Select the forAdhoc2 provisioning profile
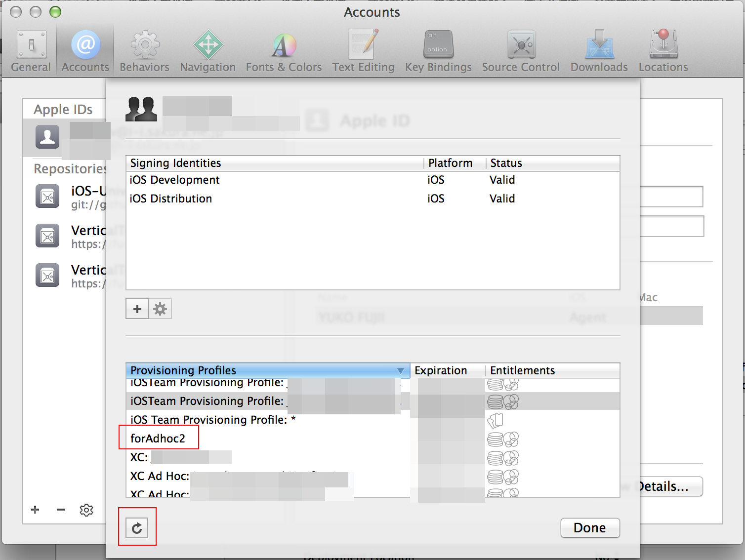This screenshot has width=745, height=560. tap(158, 438)
